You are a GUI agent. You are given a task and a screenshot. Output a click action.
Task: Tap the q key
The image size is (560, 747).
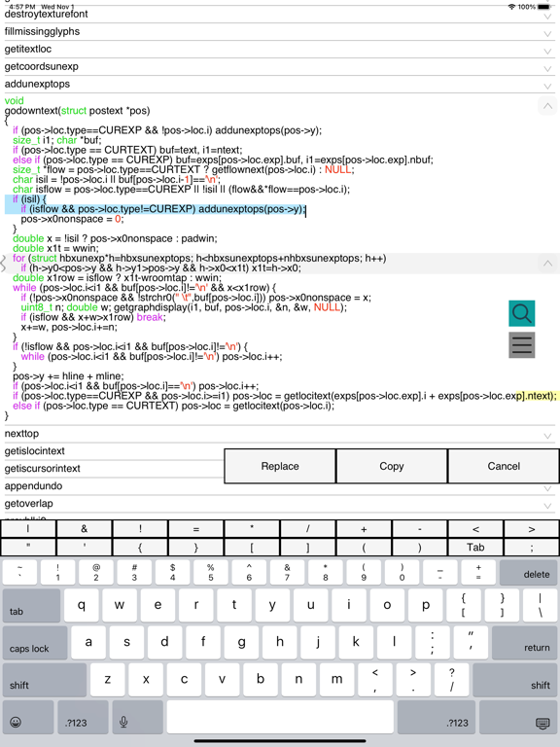tap(82, 606)
